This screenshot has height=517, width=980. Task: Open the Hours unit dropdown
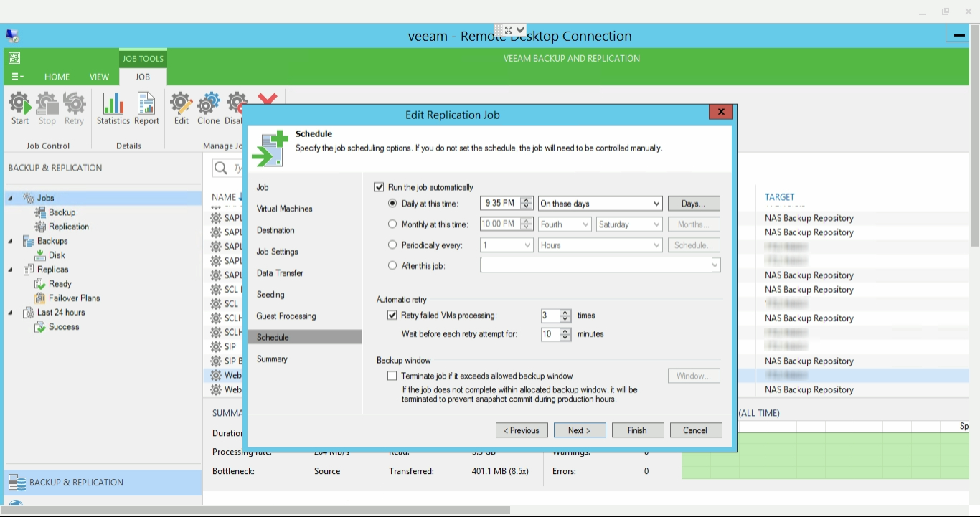(x=600, y=245)
